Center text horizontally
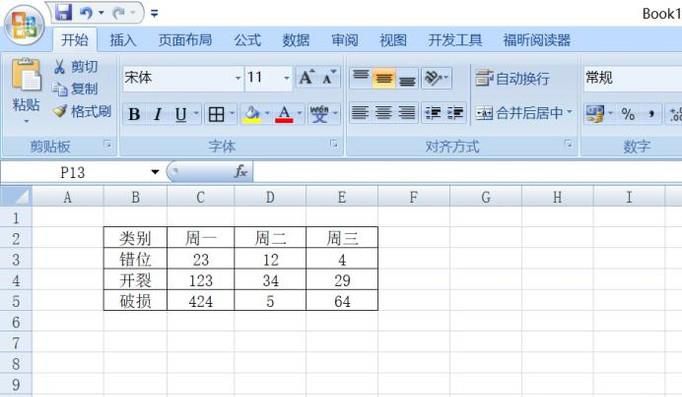 point(383,113)
